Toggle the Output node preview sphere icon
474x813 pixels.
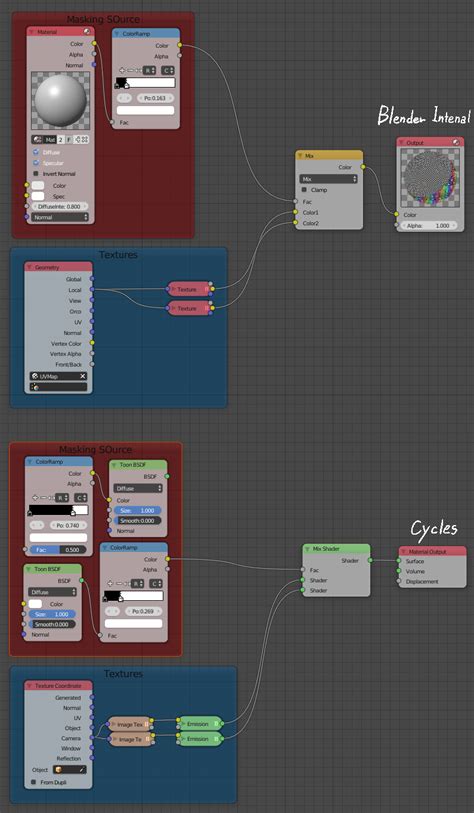coord(456,143)
